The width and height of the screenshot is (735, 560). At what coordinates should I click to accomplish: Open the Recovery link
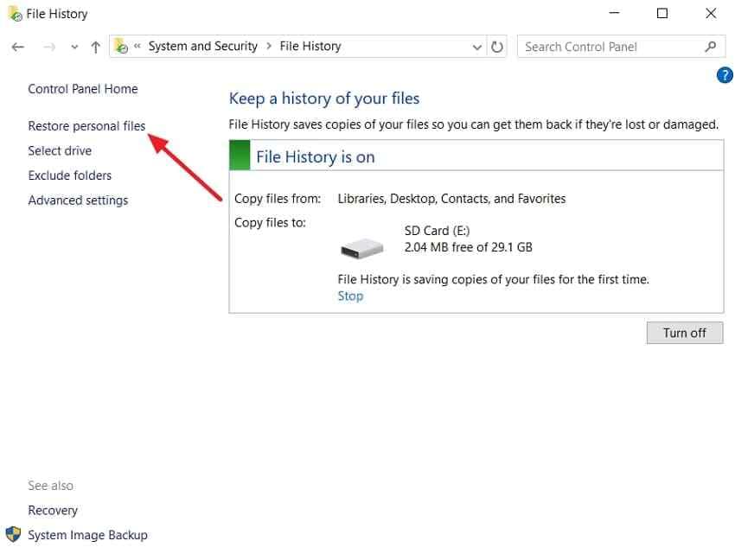click(x=53, y=511)
